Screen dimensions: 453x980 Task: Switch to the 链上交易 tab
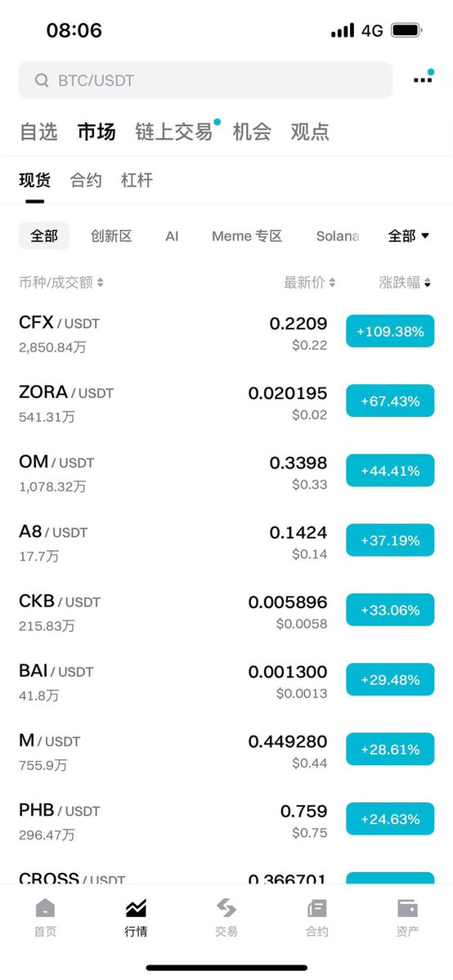click(174, 132)
